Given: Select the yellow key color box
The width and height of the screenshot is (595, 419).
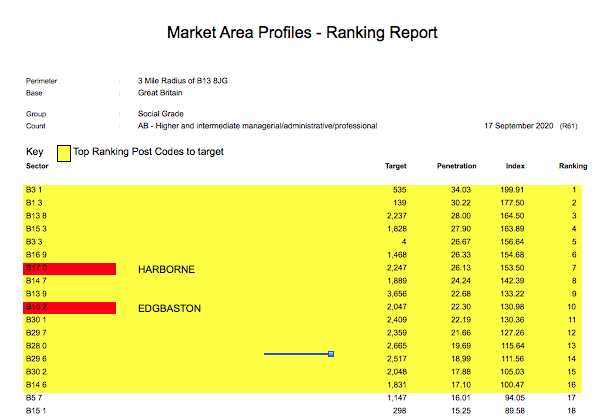Looking at the screenshot, I should [64, 153].
